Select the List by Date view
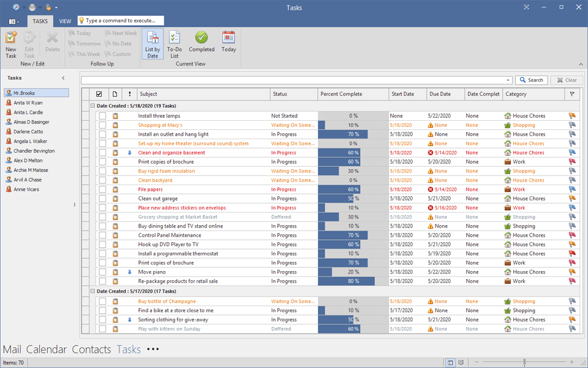 [153, 44]
